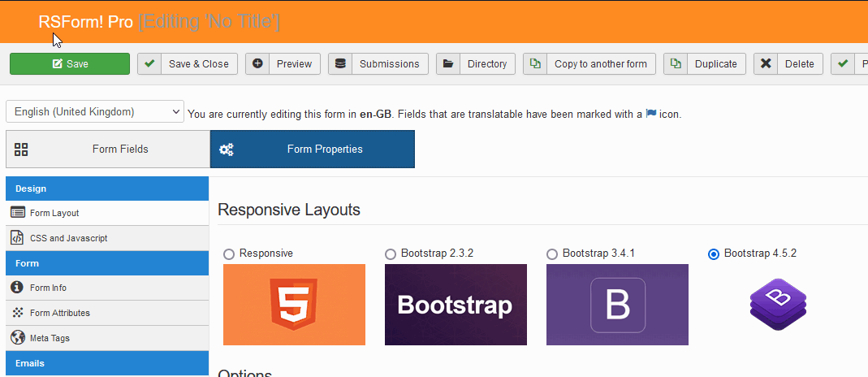Viewport: 868px width, 377px height.
Task: Open Submissions via its database icon
Action: tap(340, 64)
